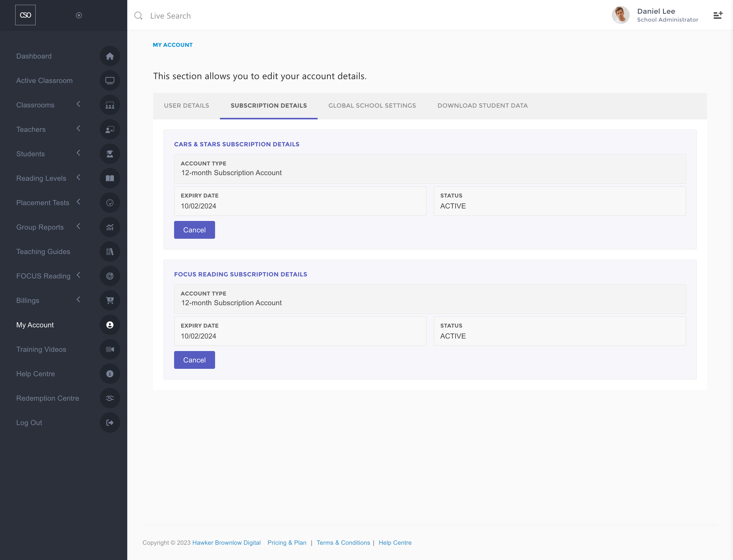Image resolution: width=733 pixels, height=560 pixels.
Task: Expand the Classrooms submenu chevron
Action: [x=79, y=104]
